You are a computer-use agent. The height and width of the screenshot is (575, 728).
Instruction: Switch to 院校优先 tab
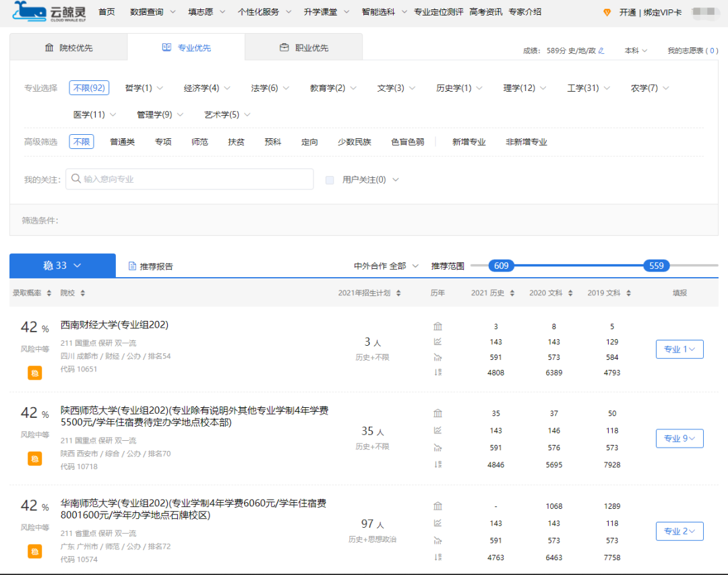[x=69, y=47]
